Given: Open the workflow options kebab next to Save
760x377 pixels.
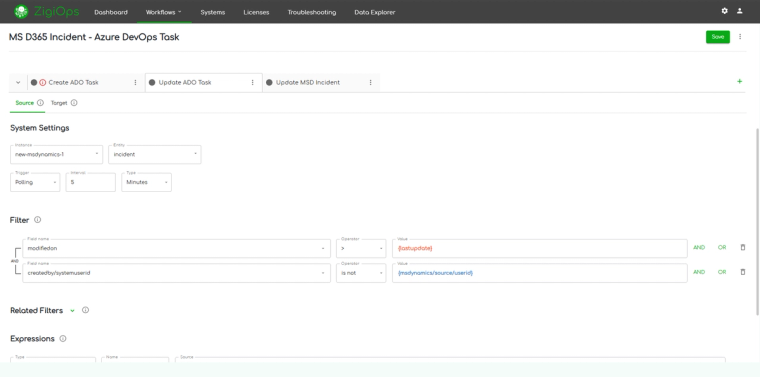Looking at the screenshot, I should point(740,37).
